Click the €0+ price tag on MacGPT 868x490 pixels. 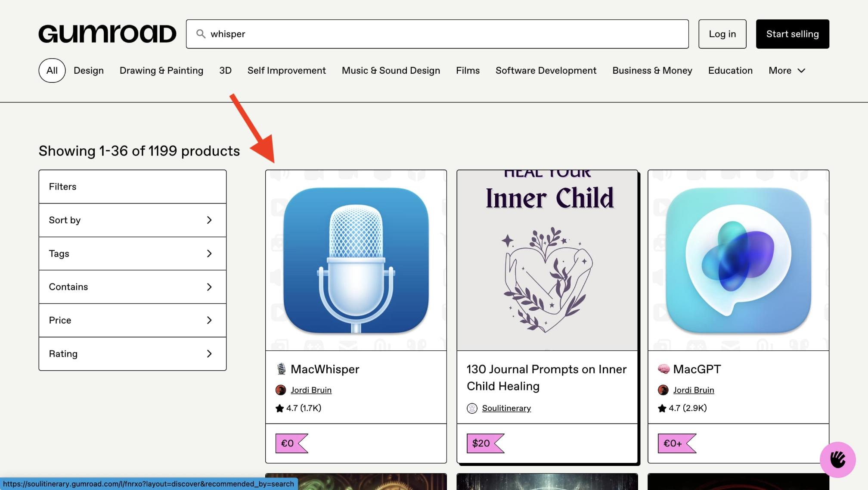pos(677,443)
